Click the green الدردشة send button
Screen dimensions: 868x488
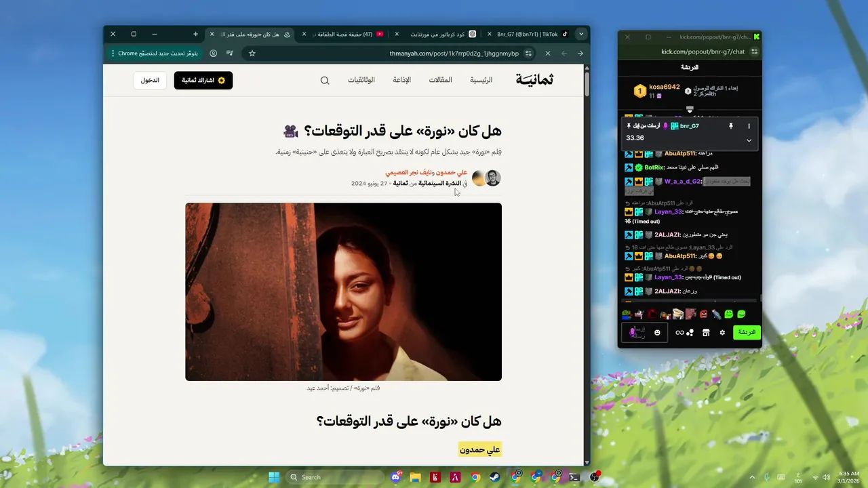(x=747, y=332)
